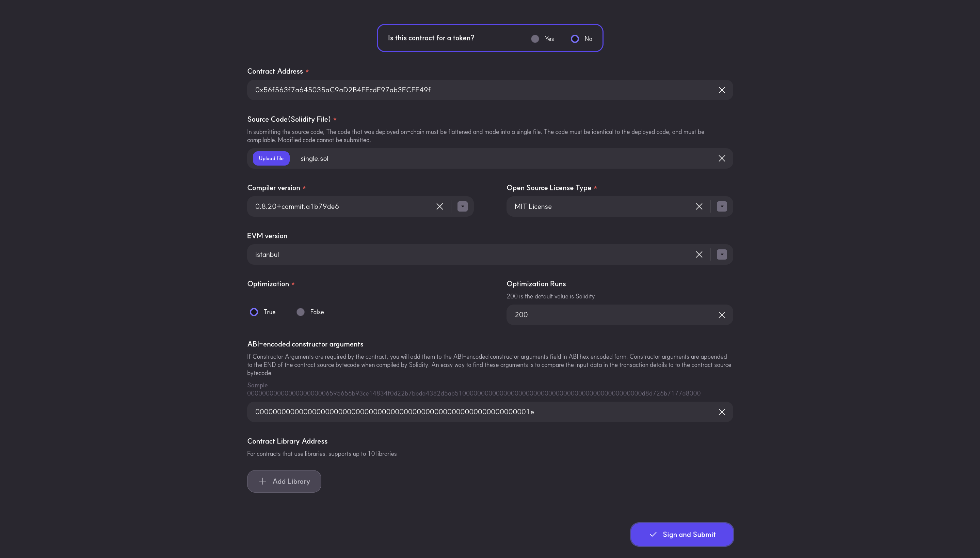Clear the Contract Address field with X
Viewport: 980px width, 558px height.
722,90
